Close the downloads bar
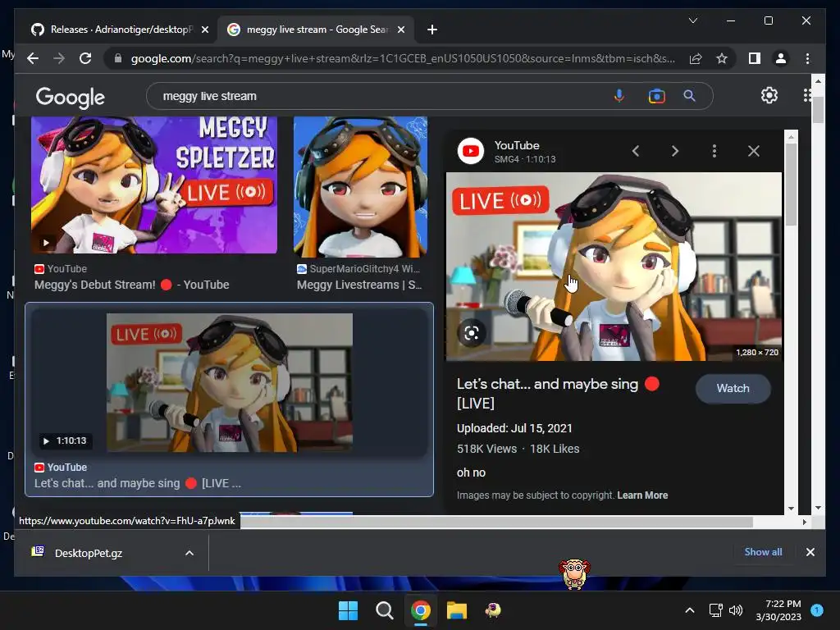This screenshot has height=630, width=840. [810, 552]
